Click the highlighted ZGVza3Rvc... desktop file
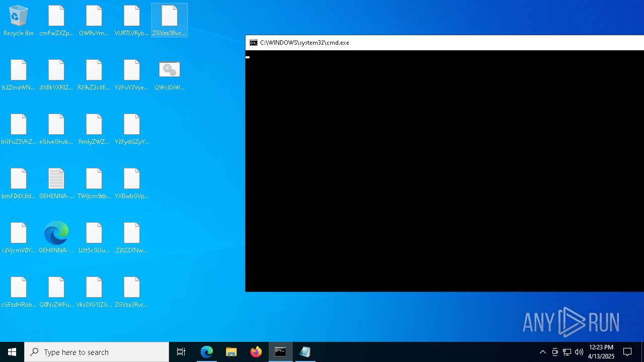644x362 pixels. coord(170,21)
